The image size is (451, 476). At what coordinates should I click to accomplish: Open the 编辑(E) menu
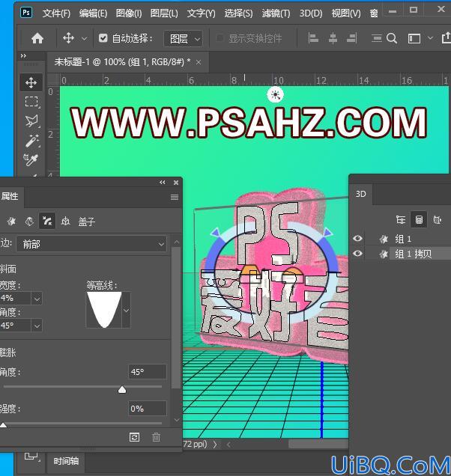(x=93, y=13)
